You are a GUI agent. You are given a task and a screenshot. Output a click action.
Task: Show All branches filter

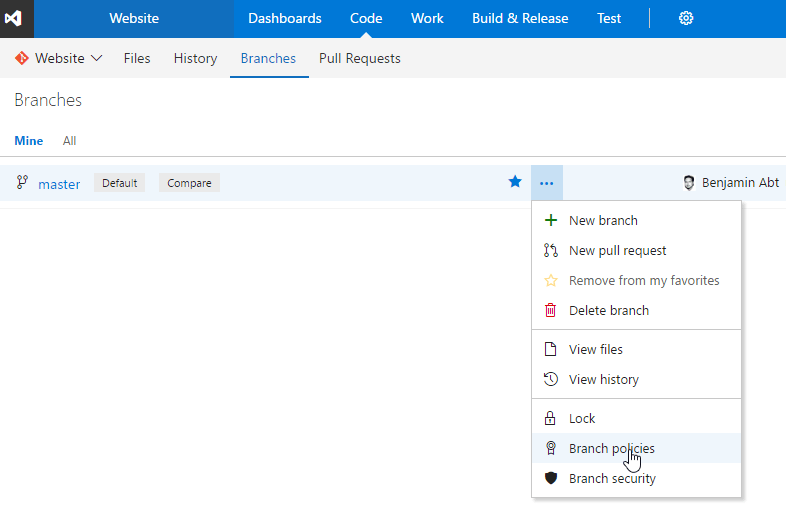point(69,141)
